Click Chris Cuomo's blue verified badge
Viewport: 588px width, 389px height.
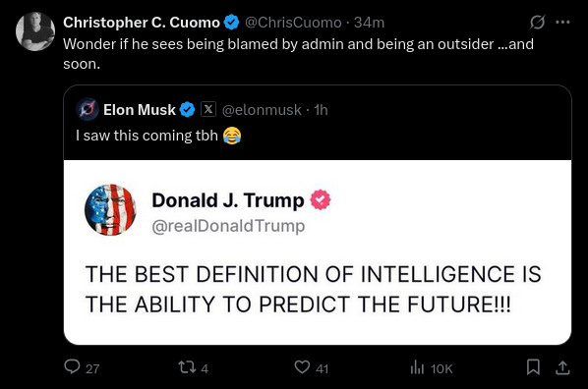click(231, 23)
